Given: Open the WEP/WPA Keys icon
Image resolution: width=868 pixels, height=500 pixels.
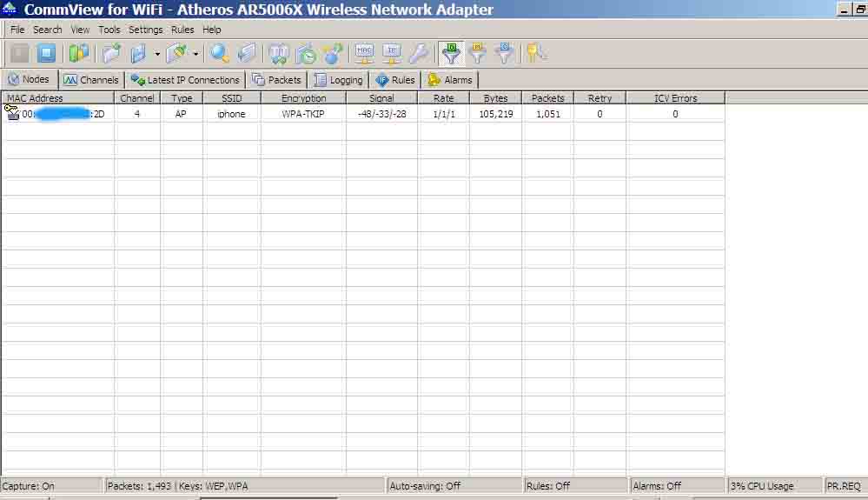Looking at the screenshot, I should [x=536, y=54].
